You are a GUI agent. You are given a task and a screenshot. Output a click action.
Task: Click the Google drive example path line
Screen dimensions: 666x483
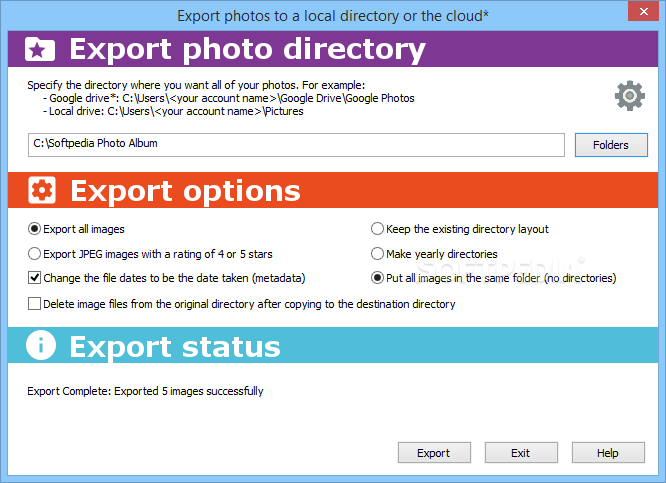coord(229,98)
